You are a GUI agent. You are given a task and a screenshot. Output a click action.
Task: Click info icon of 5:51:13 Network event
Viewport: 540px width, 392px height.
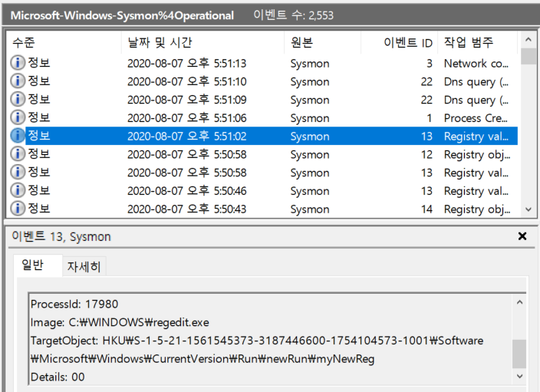click(x=17, y=63)
